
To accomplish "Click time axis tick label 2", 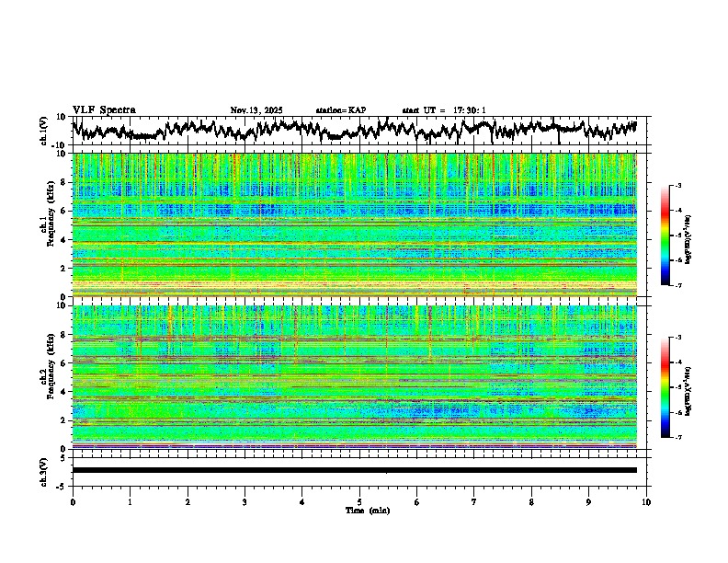I will coord(188,502).
